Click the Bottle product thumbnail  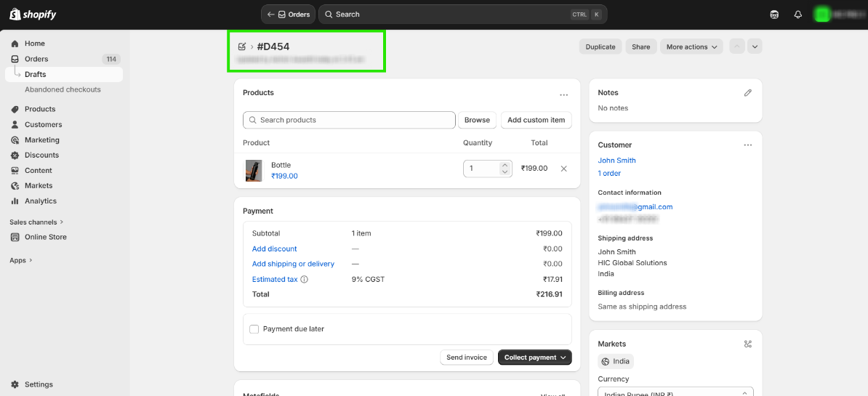click(254, 171)
